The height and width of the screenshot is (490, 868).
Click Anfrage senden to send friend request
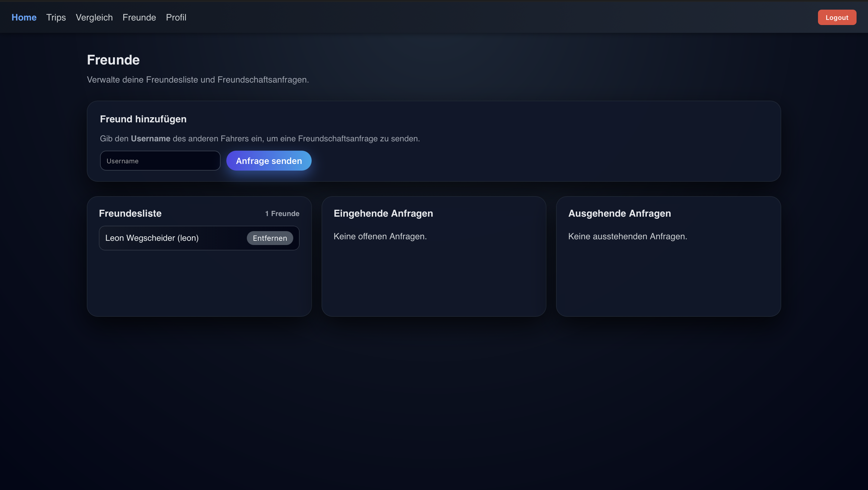269,161
